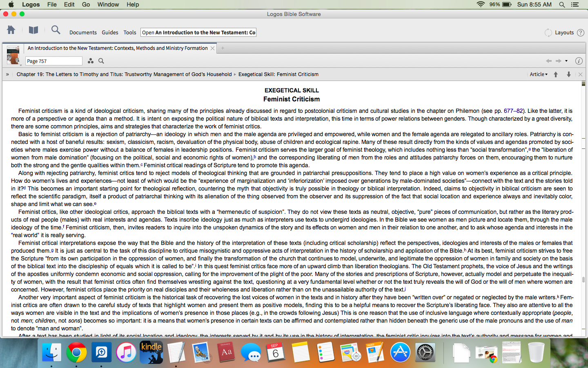The height and width of the screenshot is (368, 588).
Task: Open the Documents menu
Action: click(83, 33)
